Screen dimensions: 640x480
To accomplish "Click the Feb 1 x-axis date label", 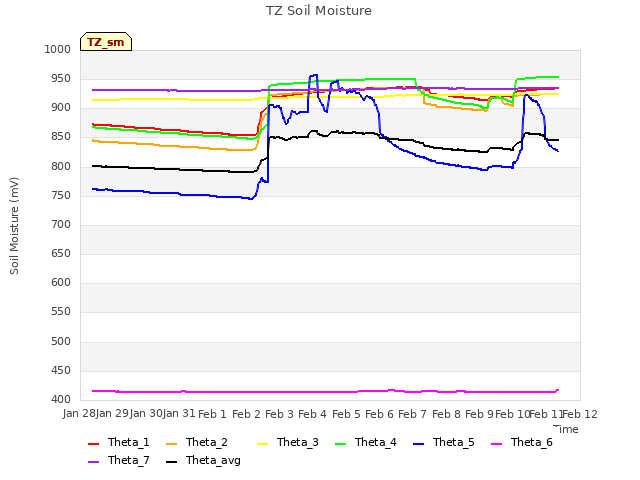I will coord(212,414).
